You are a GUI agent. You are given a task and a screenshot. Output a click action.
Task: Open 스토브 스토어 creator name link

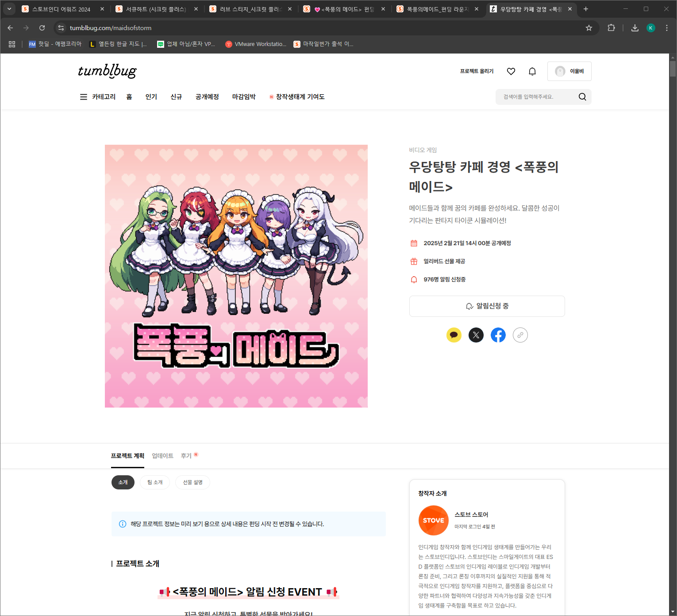click(471, 515)
